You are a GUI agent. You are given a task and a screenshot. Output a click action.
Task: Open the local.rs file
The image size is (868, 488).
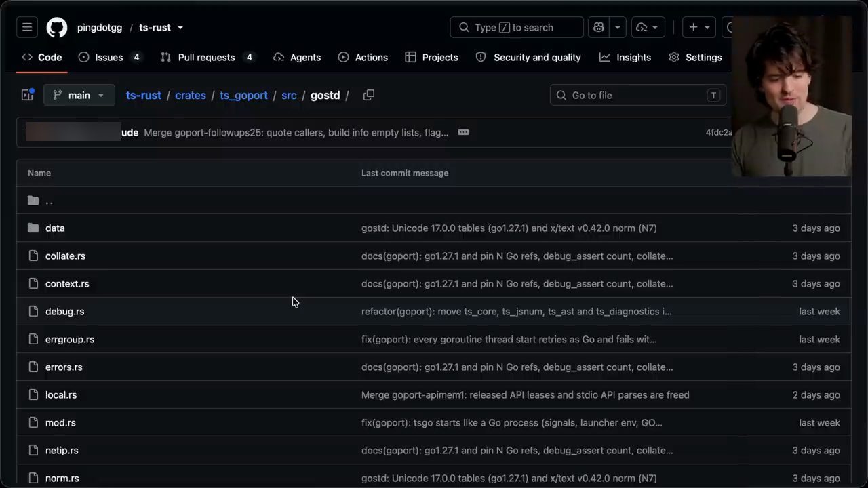(61, 394)
